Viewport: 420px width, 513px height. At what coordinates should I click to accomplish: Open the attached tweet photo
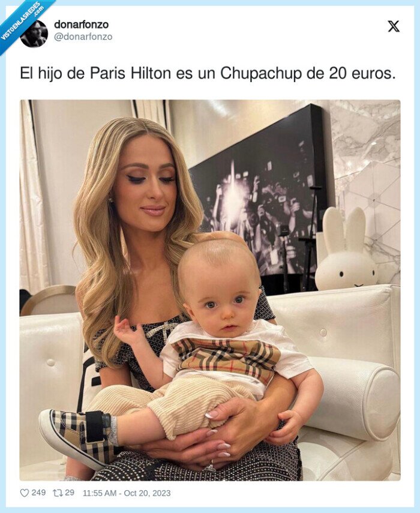210,290
